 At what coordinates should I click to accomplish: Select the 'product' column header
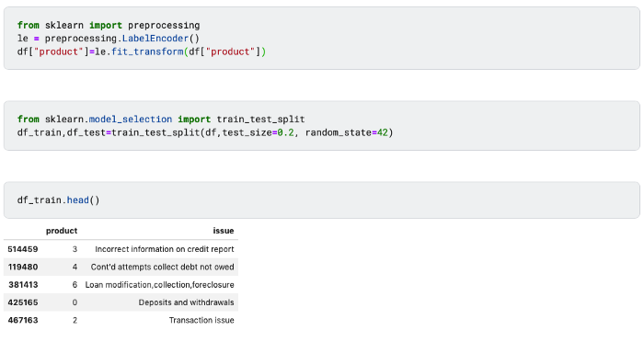coord(62,231)
